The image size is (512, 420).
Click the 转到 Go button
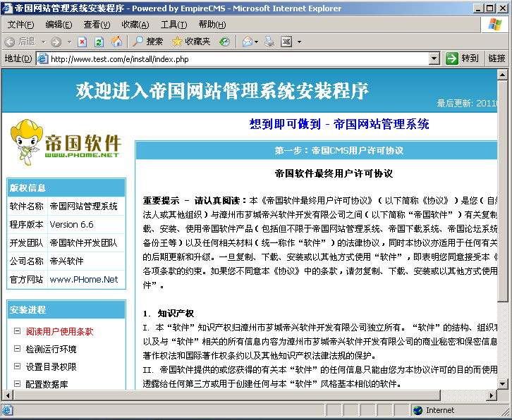pyautogui.click(x=462, y=58)
